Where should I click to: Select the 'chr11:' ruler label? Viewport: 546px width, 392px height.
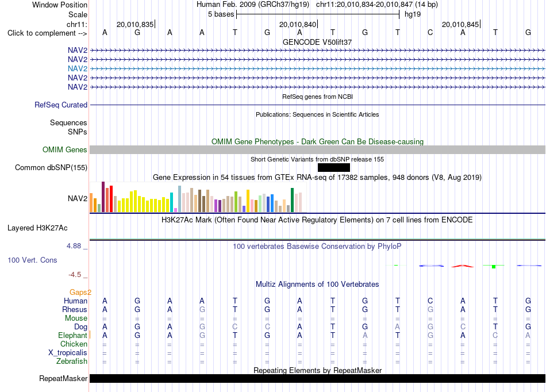coord(77,24)
